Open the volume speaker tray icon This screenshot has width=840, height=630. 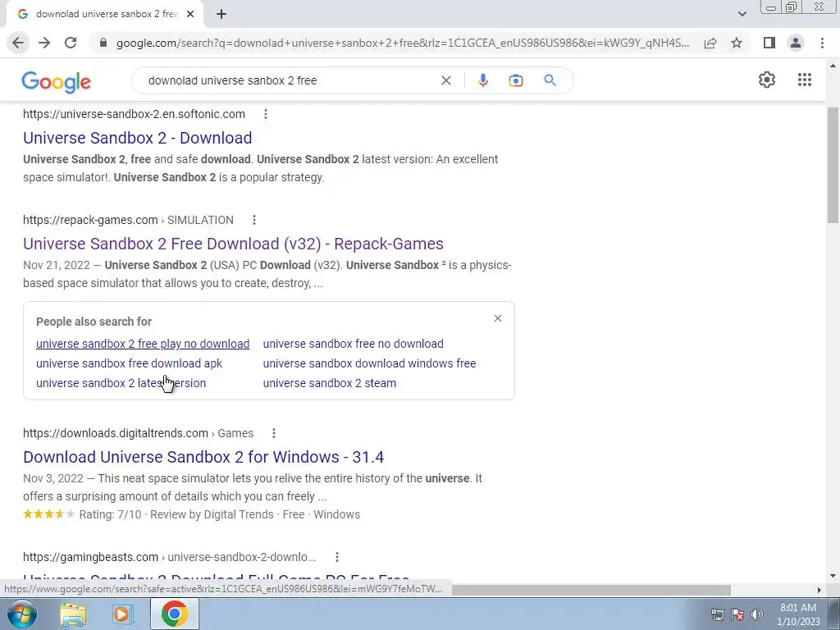tap(756, 614)
